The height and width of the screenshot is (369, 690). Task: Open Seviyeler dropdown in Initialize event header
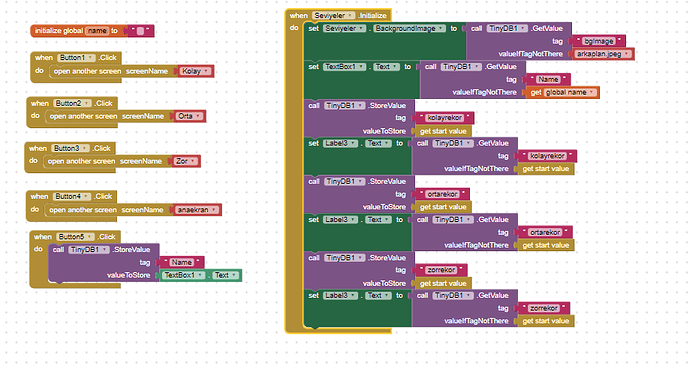pyautogui.click(x=333, y=16)
